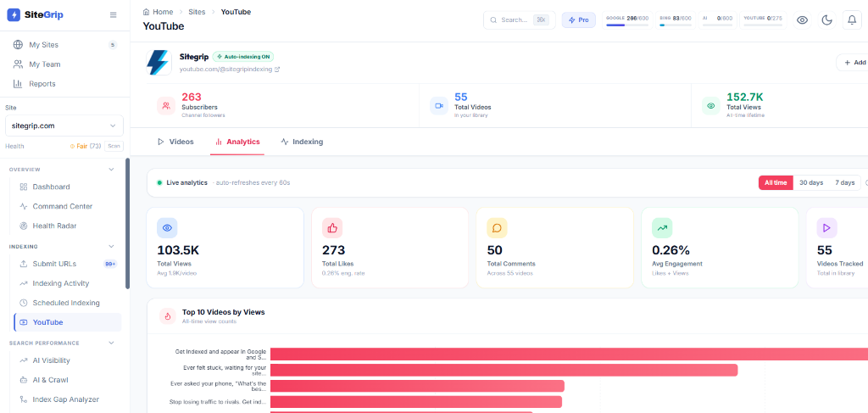Select the All time range
Viewport: 868px width, 413px height.
pos(776,182)
